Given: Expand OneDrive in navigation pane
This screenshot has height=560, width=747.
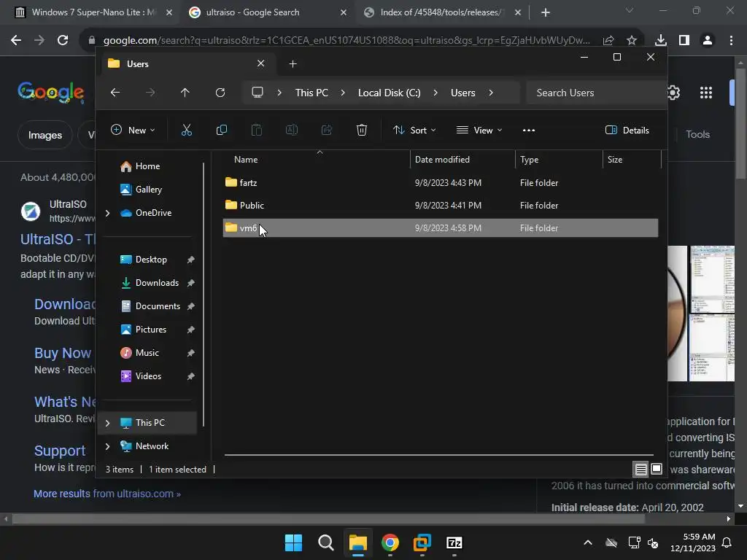Looking at the screenshot, I should (108, 213).
